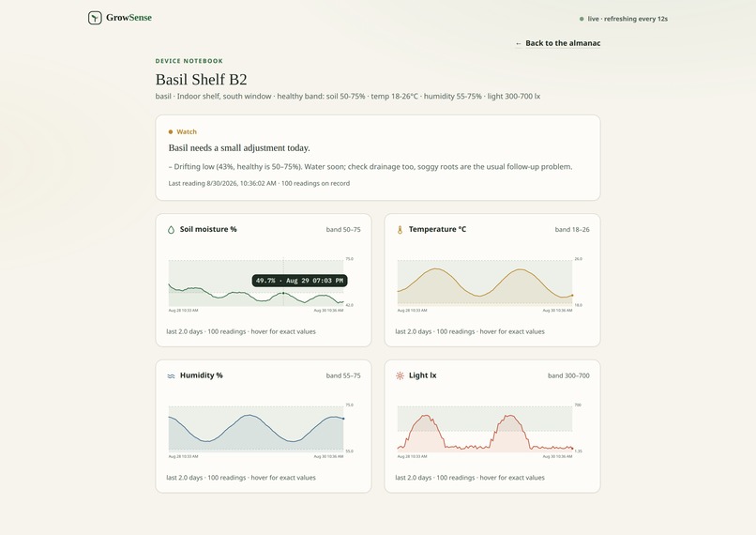
Task: Click the Drifting low advice sentence
Action: point(370,166)
